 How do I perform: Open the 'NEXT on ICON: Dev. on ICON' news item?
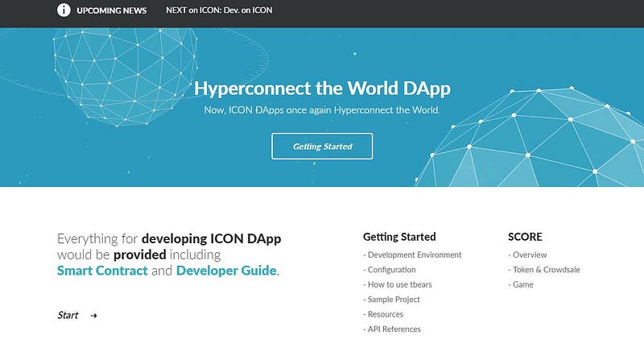tap(219, 10)
